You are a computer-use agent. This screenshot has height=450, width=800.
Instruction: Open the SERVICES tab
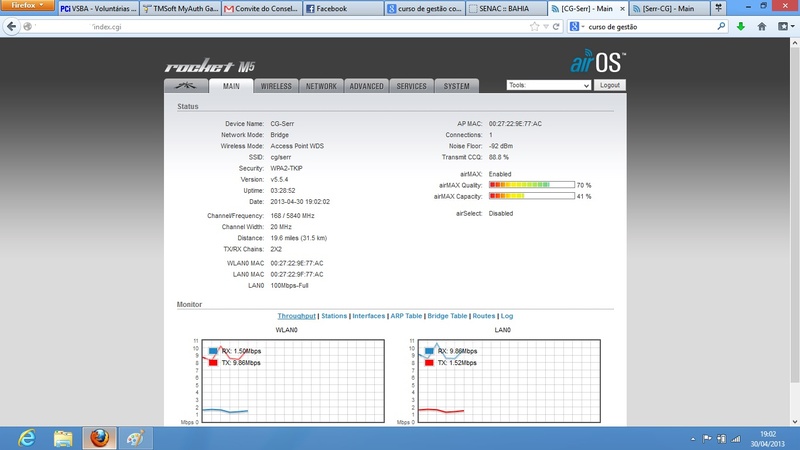(411, 86)
